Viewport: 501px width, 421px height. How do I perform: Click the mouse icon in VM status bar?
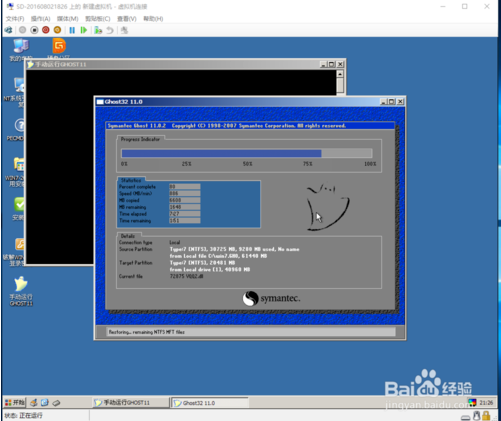pos(477,415)
